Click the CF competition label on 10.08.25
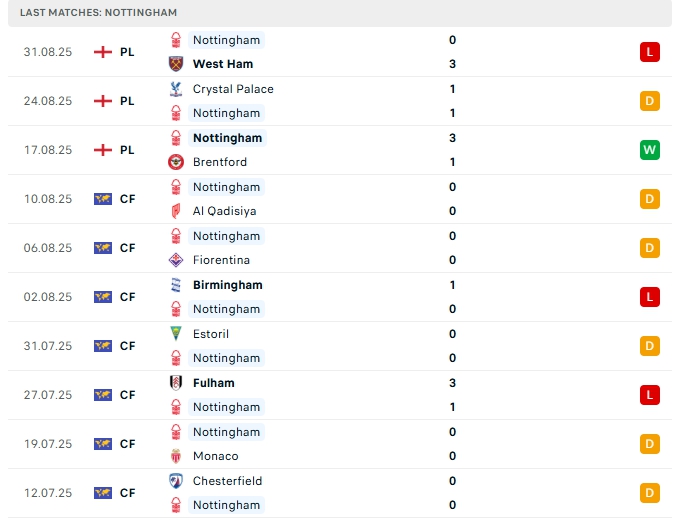Screen dimensions: 682x520 click(127, 199)
